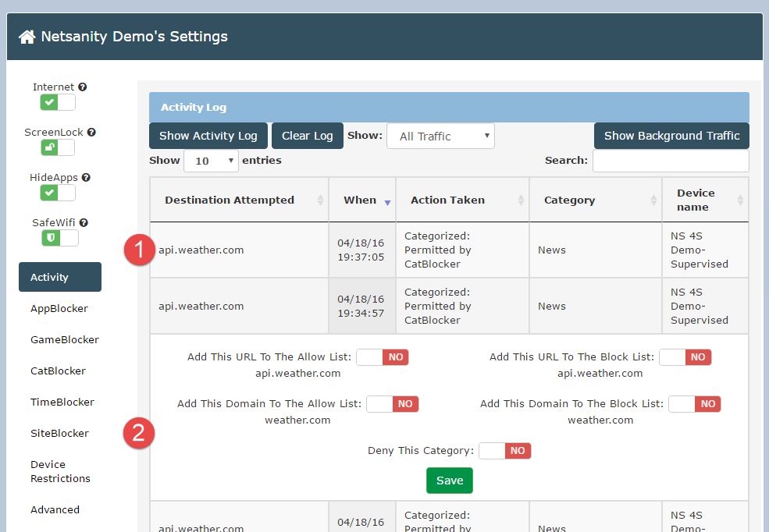Image resolution: width=769 pixels, height=532 pixels.
Task: Click the Show Activity Log button
Action: (x=208, y=136)
